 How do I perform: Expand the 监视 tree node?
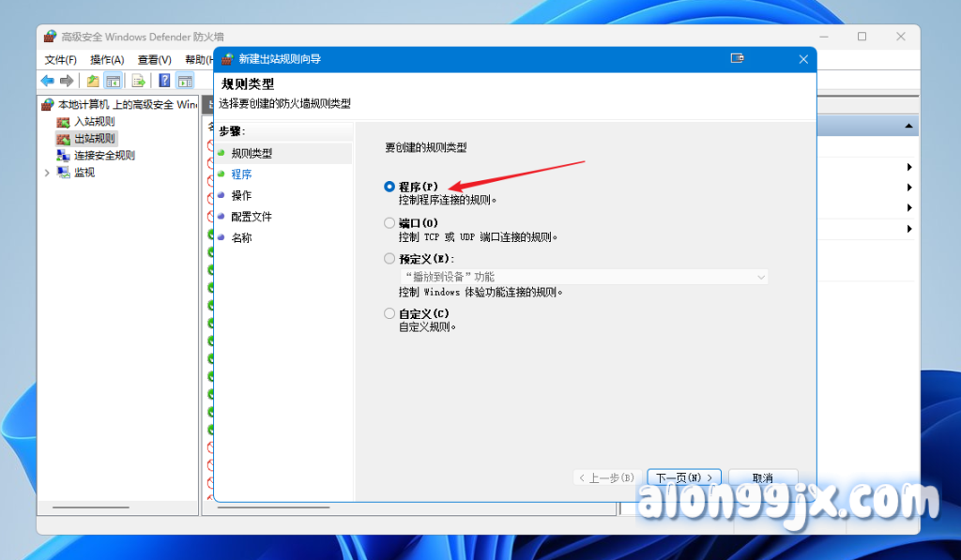click(x=47, y=173)
